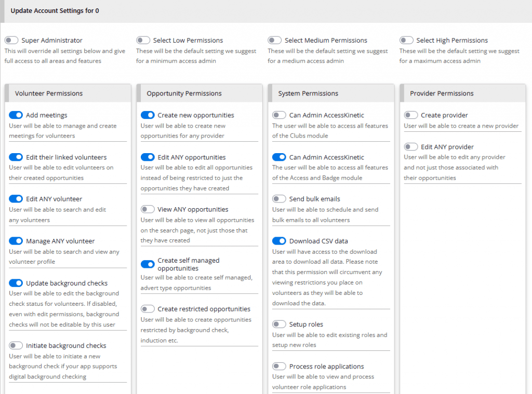This screenshot has height=394, width=532.
Task: Turn off Edit their linked volunteers
Action: click(16, 157)
